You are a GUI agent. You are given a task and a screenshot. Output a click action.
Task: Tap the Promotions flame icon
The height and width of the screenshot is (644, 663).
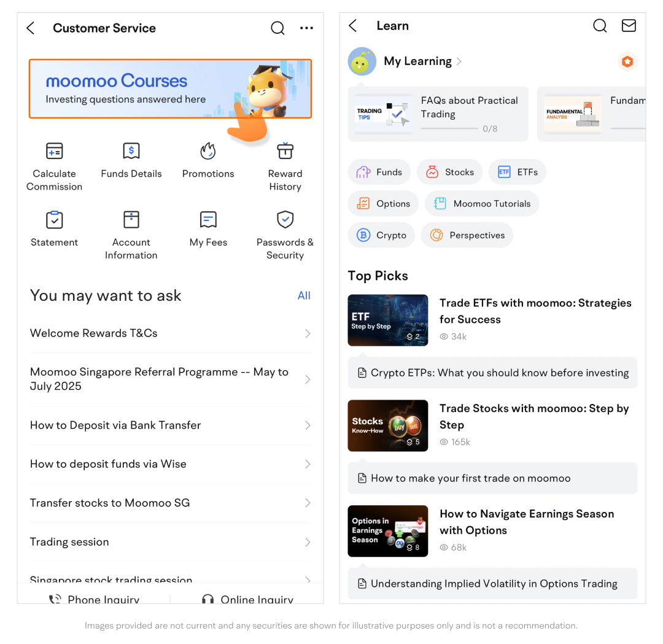(x=208, y=151)
